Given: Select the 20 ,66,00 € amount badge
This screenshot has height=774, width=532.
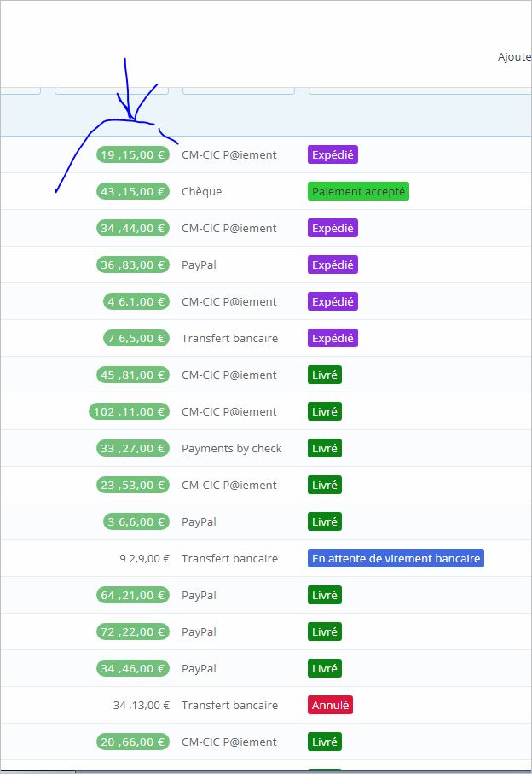Looking at the screenshot, I should 133,742.
